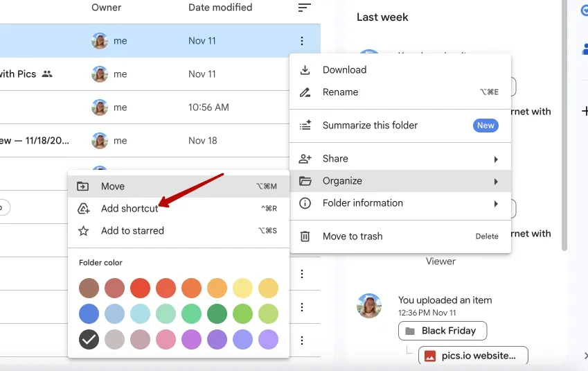Open the Share submenu

pyautogui.click(x=400, y=159)
